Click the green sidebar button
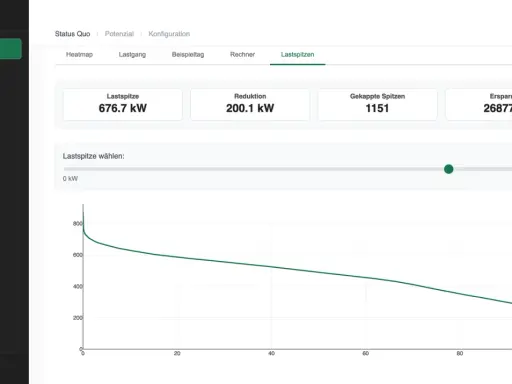This screenshot has width=512, height=384. 11,49
